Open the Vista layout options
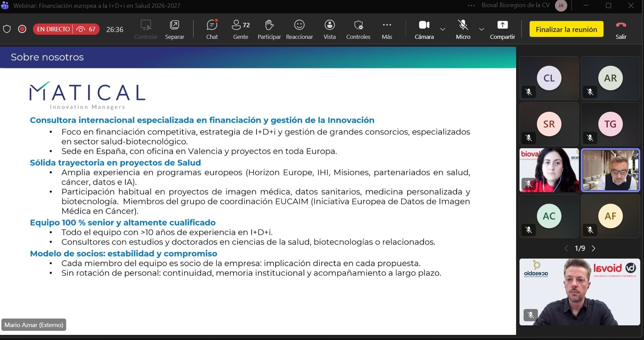Viewport: 644px width, 340px height. click(330, 29)
